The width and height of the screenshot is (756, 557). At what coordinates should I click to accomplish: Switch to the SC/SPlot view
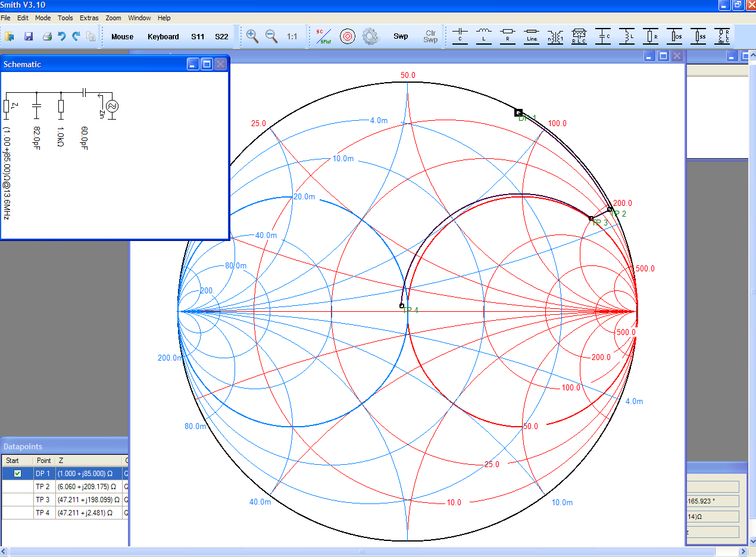coord(324,36)
